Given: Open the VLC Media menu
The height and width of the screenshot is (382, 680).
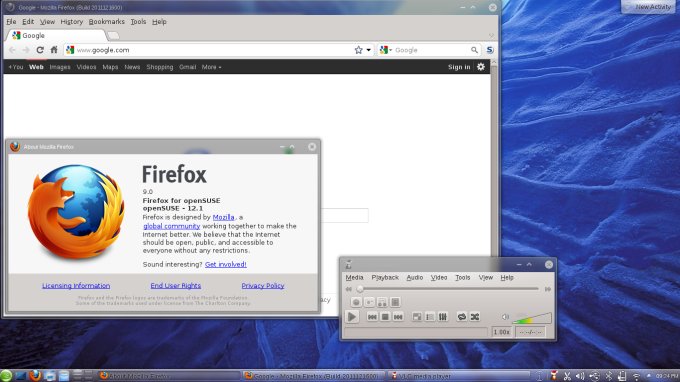Looking at the screenshot, I should pyautogui.click(x=354, y=278).
